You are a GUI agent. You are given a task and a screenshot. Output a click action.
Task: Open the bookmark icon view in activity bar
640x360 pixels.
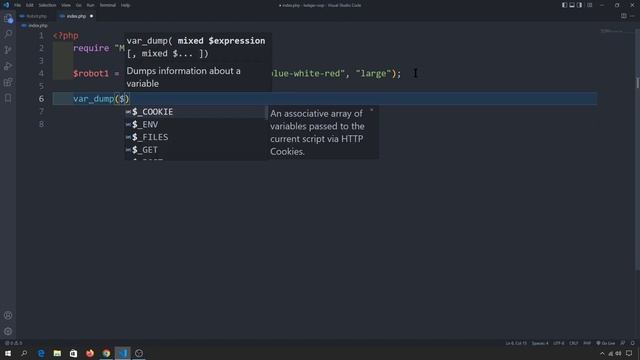click(8, 98)
